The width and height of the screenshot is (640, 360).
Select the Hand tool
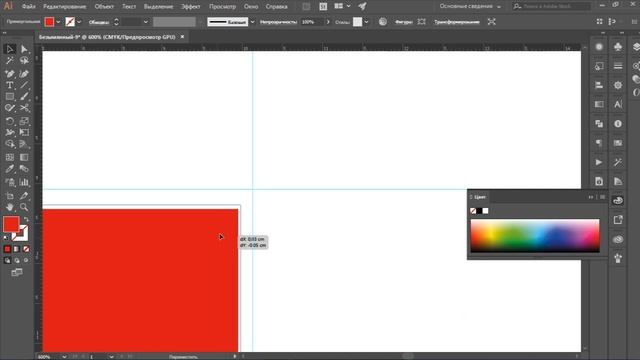(x=10, y=207)
